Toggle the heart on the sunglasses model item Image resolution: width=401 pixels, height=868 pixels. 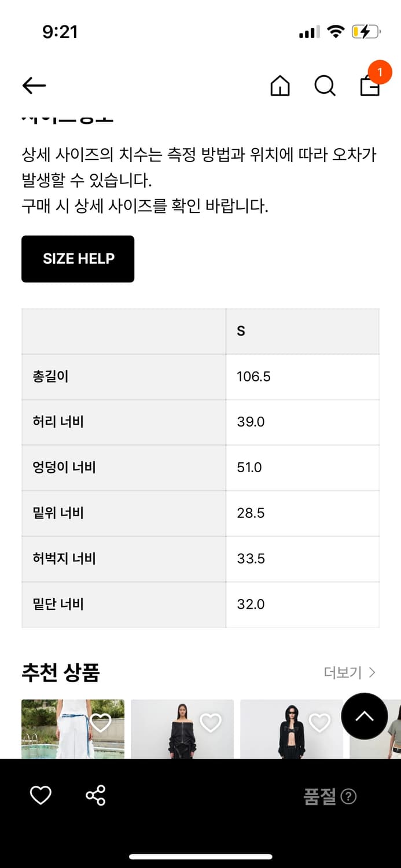click(320, 722)
